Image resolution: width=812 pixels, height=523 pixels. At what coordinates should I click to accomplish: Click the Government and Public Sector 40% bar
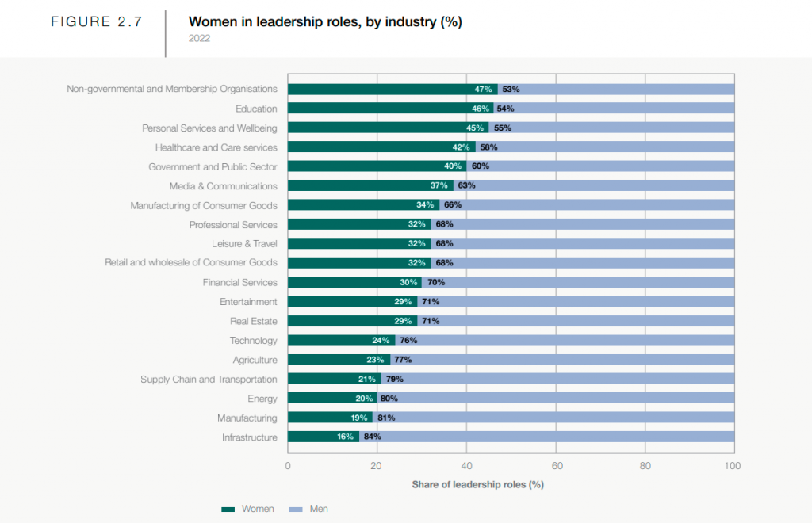[377, 166]
